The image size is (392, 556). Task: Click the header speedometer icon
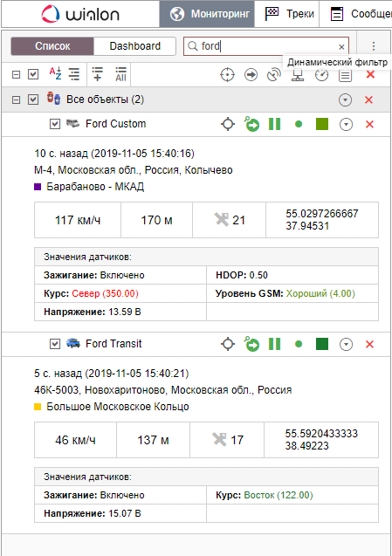pyautogui.click(x=321, y=75)
